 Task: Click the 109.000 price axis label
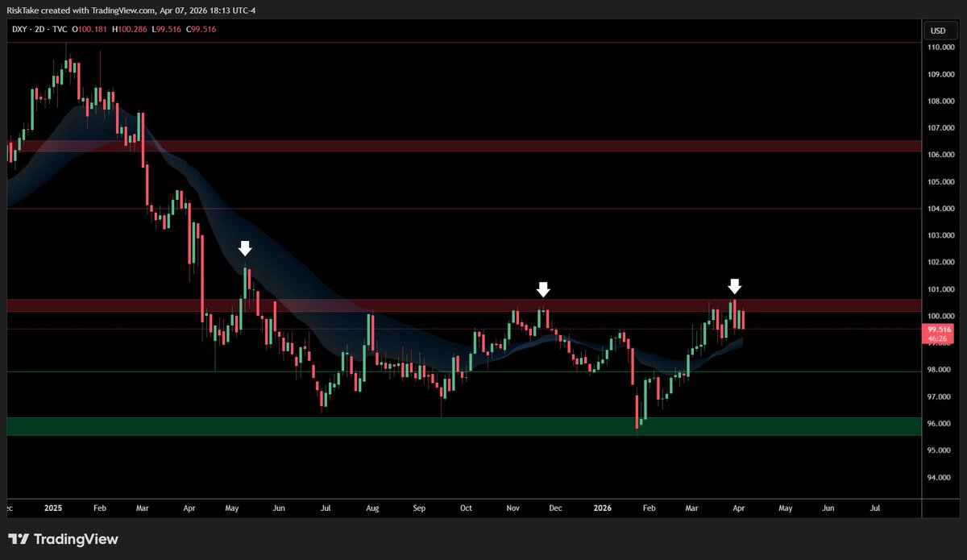point(941,74)
